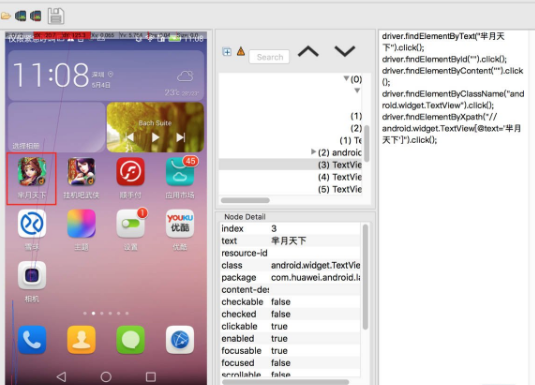
Task: Tap the blue phone dialer icon
Action: coord(32,340)
